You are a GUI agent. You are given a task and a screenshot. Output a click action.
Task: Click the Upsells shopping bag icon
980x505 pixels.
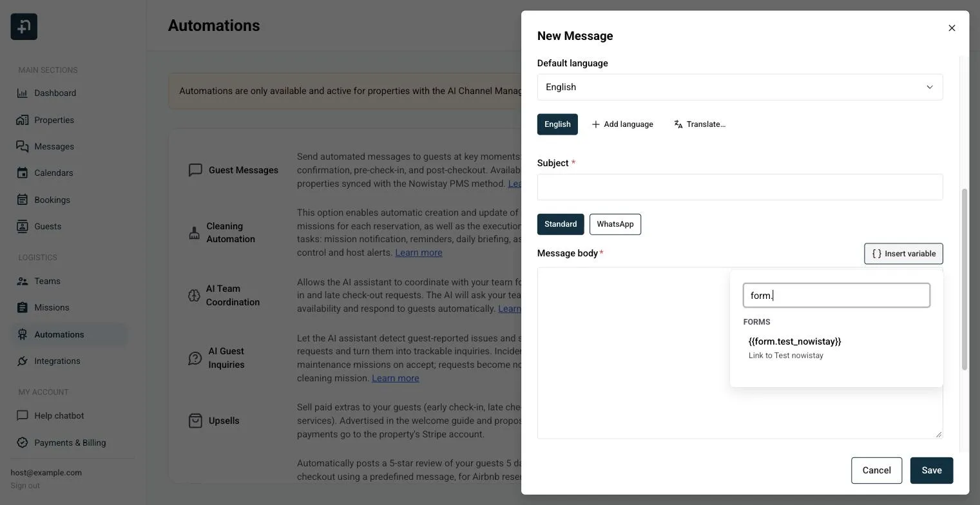195,421
